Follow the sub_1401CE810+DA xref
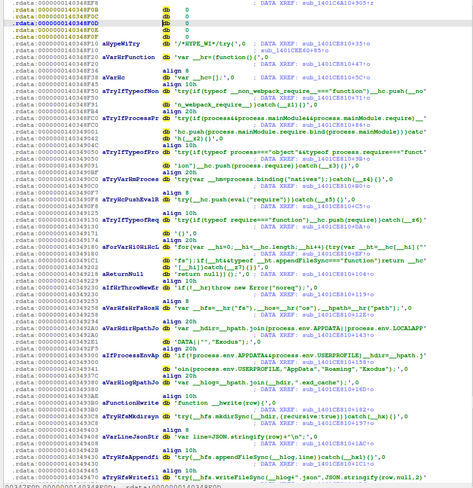 pyautogui.click(x=336, y=227)
